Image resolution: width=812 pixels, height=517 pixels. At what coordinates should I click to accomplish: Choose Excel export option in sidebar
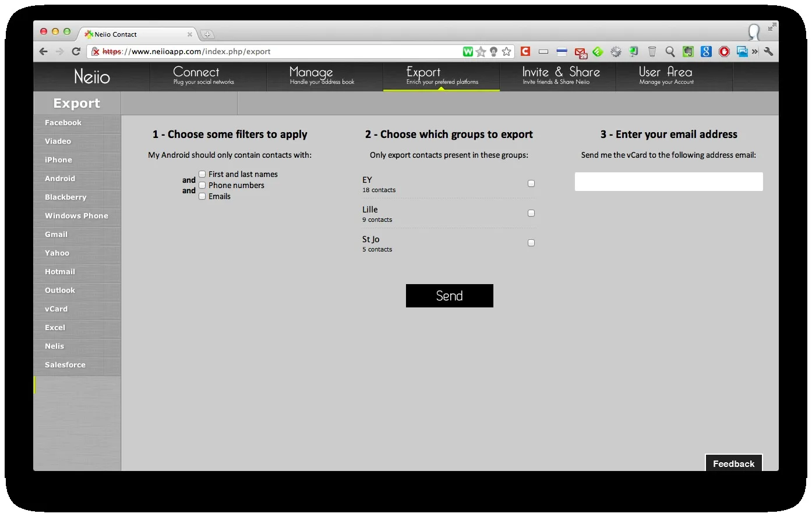(x=77, y=328)
